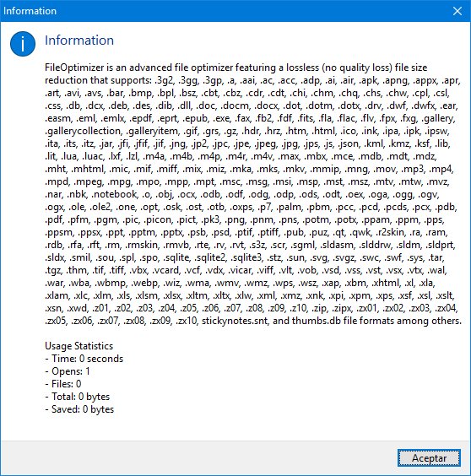
Task: Click the .rmskin extension
Action: tap(141, 245)
